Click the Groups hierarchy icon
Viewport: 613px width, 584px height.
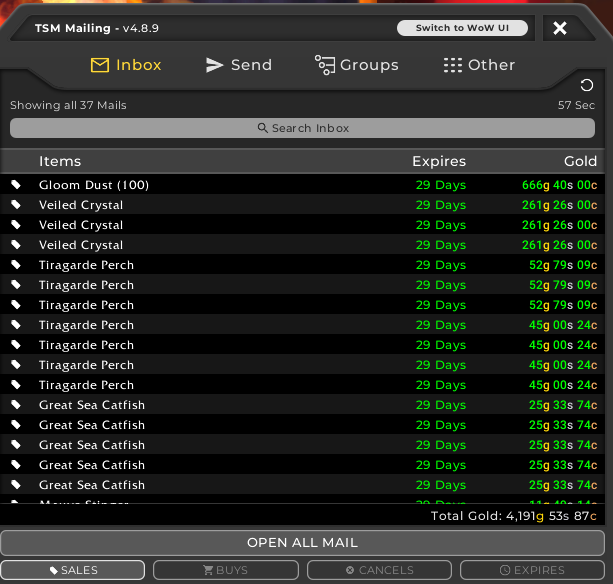point(324,65)
